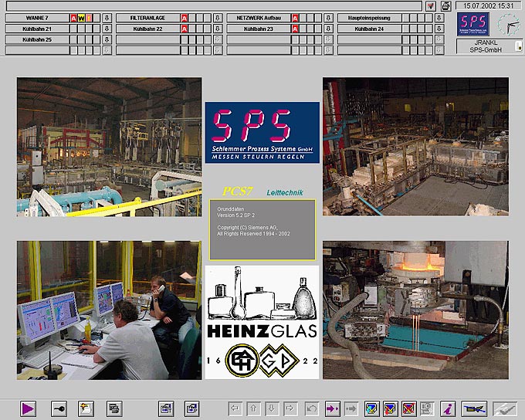This screenshot has width=525, height=420.
Task: Click the screen icon with red X
Action: pyautogui.click(x=409, y=408)
